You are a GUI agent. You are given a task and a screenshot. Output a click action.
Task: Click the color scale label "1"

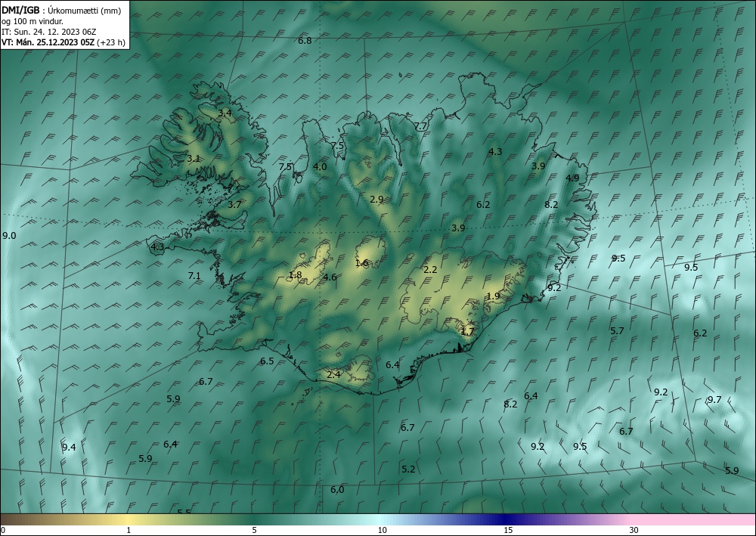point(129,531)
